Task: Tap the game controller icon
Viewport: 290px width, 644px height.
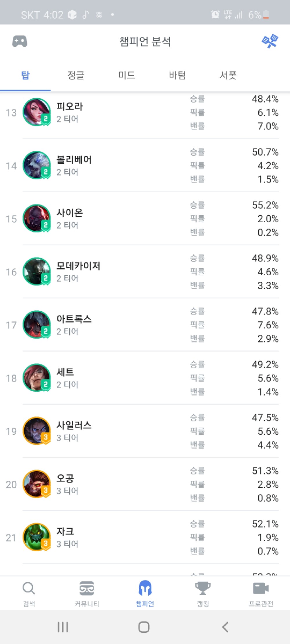Action: [20, 41]
